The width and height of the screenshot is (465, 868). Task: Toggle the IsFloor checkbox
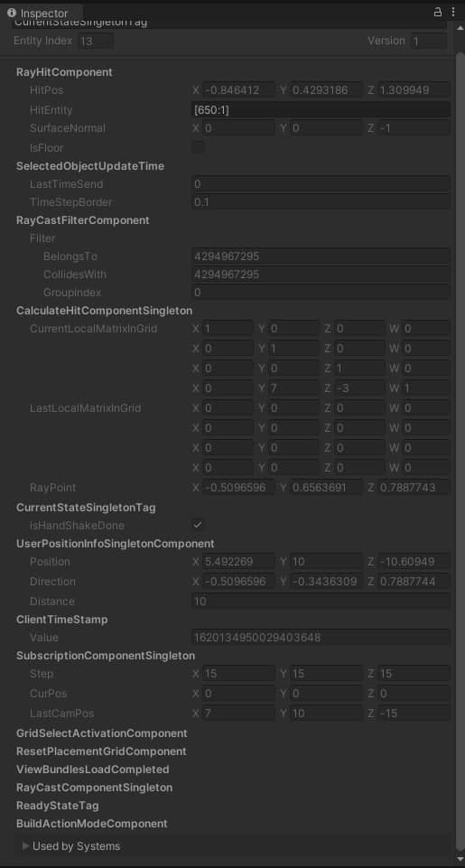(x=198, y=147)
